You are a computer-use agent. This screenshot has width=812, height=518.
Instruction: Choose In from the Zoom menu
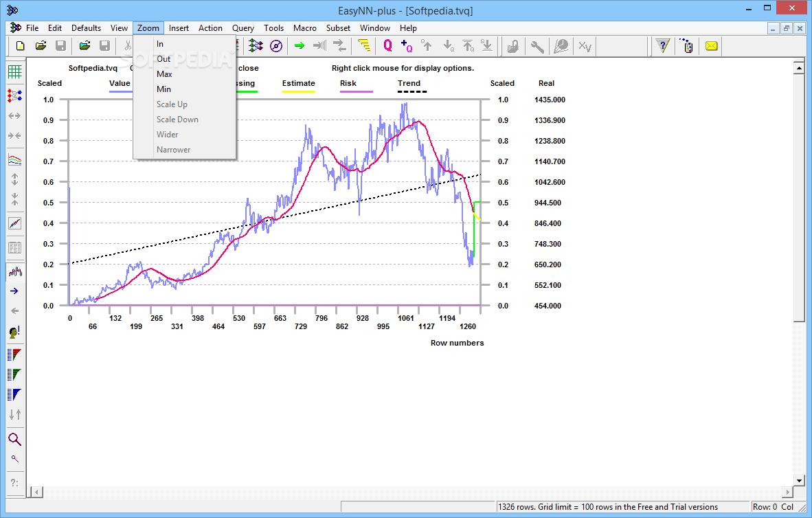click(184, 44)
